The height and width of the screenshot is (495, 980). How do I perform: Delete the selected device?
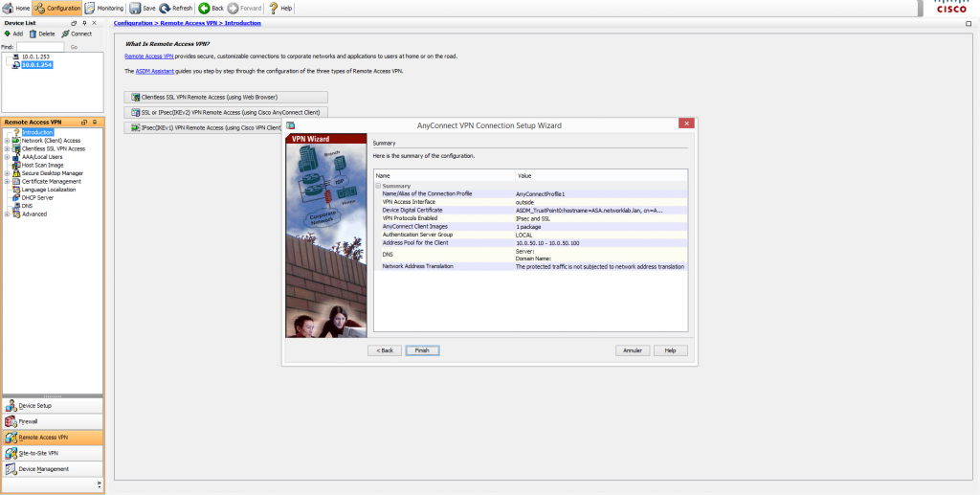click(42, 34)
